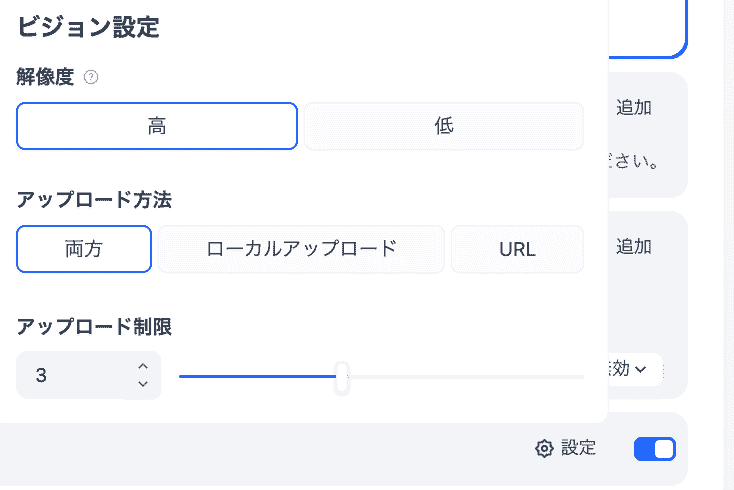Select 低 resolution option
The image size is (734, 490).
[x=444, y=126]
